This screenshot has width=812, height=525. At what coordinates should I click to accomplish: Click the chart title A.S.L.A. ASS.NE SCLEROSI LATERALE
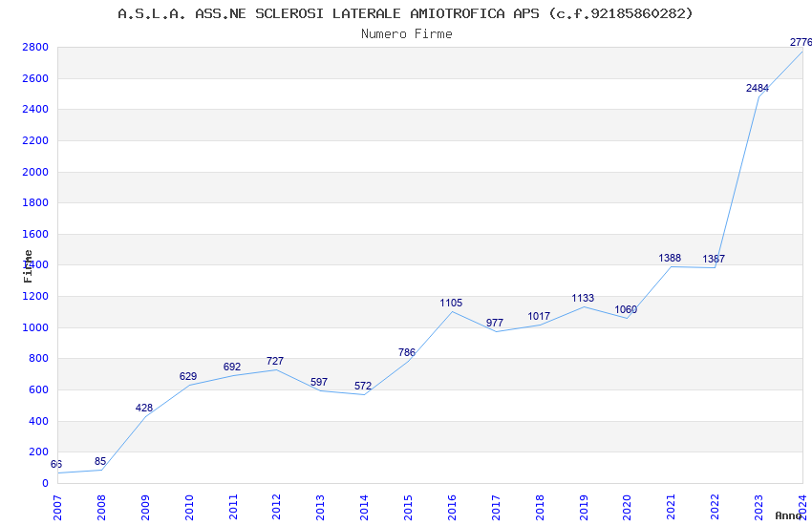[405, 13]
